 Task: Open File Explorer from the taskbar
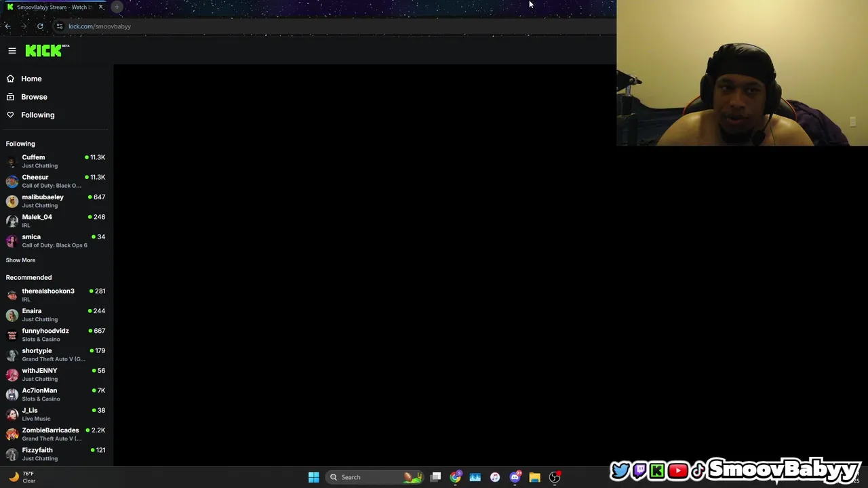534,477
